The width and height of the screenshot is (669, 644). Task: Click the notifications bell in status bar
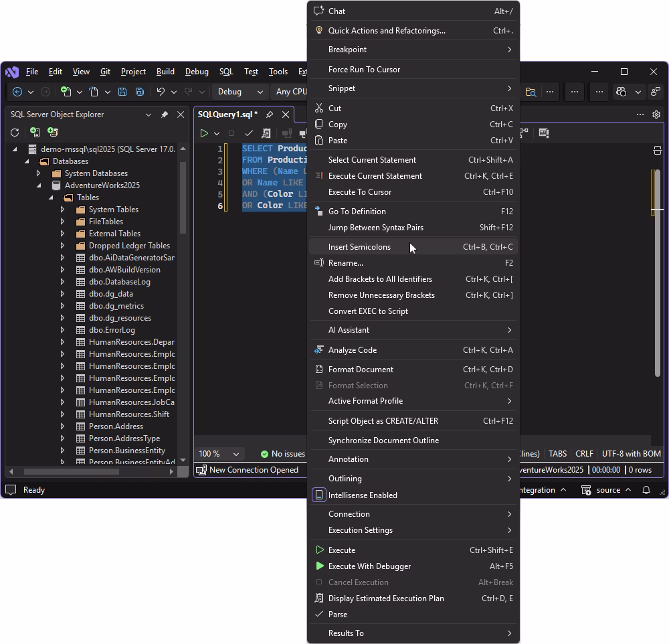[x=646, y=490]
